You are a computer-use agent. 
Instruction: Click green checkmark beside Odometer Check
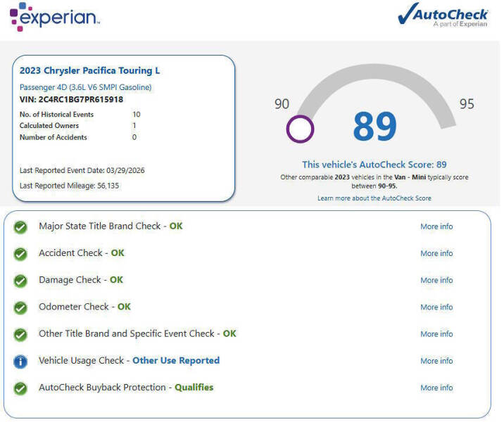click(x=20, y=307)
